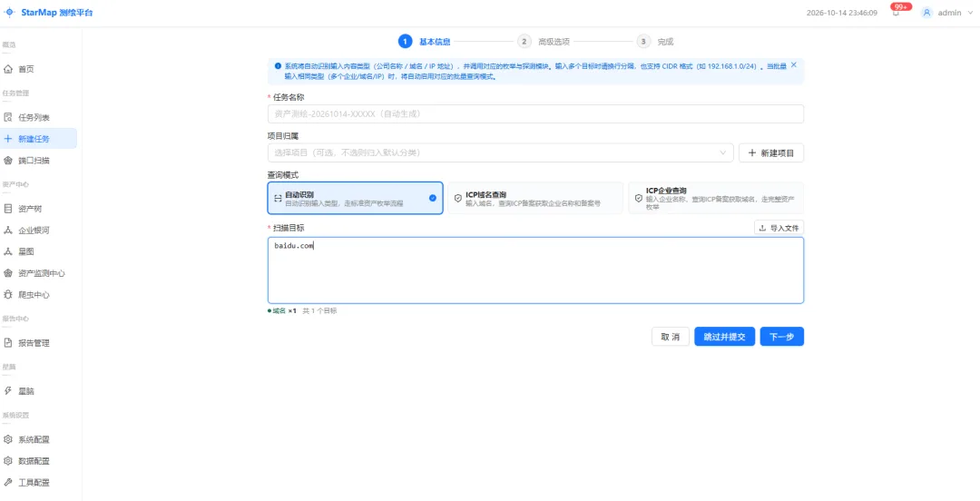Click the 任务列表 list icon
Screen dimensions: 980x501
click(8, 117)
